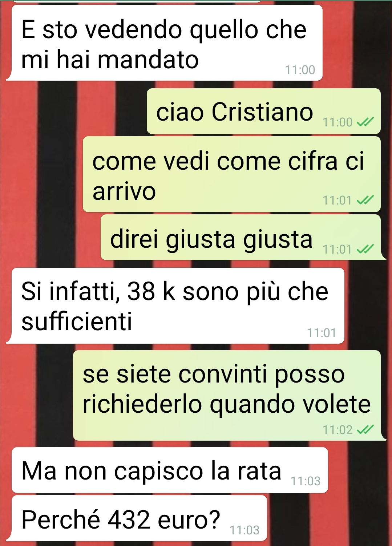Select the 'come vedi come cifra ci arrivo' message
392x546 pixels.
pos(232,174)
